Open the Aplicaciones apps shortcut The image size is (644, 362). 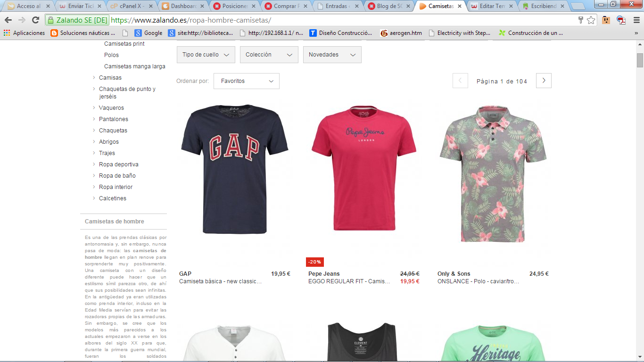[x=24, y=33]
